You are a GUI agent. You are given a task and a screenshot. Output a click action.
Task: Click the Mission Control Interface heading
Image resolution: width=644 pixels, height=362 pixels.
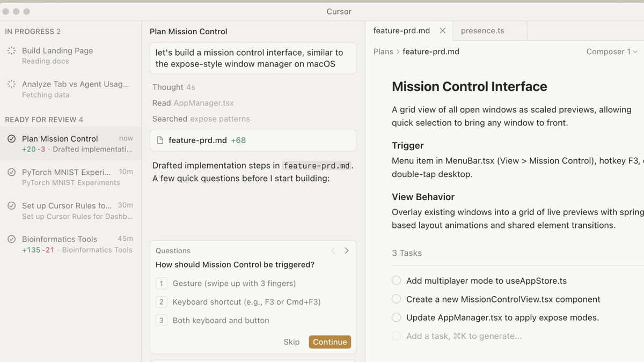point(470,86)
